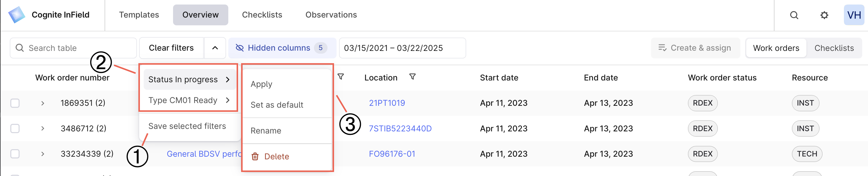This screenshot has height=176, width=868.
Task: Click the Cognite InField logo
Action: coord(17,15)
